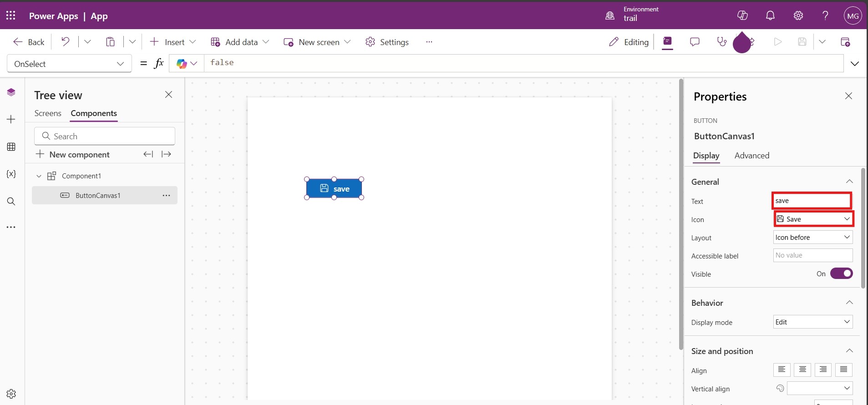Click the New component button
868x405 pixels.
(73, 155)
